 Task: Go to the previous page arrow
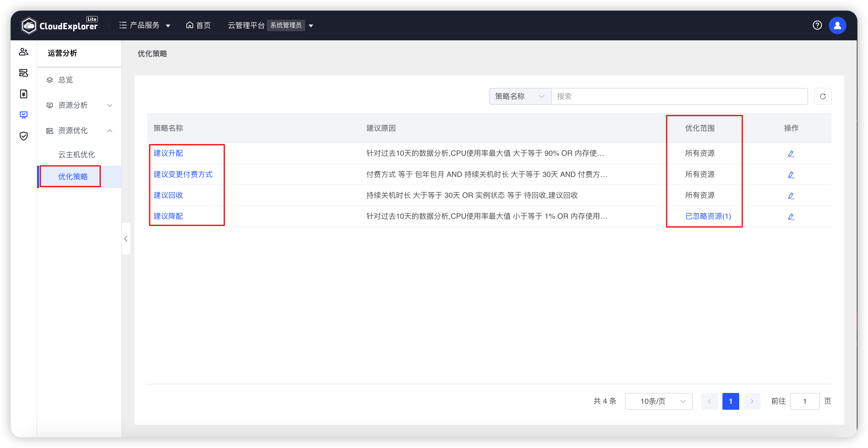pos(709,401)
